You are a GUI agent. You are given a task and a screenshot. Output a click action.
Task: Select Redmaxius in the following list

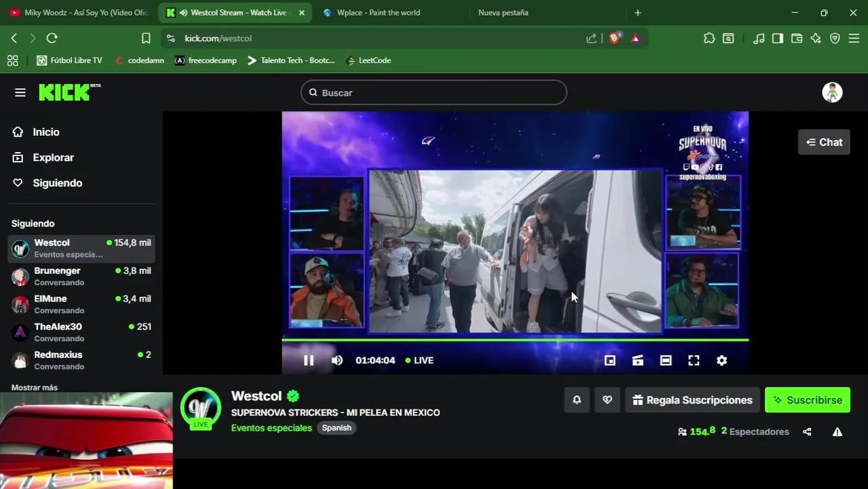82,360
